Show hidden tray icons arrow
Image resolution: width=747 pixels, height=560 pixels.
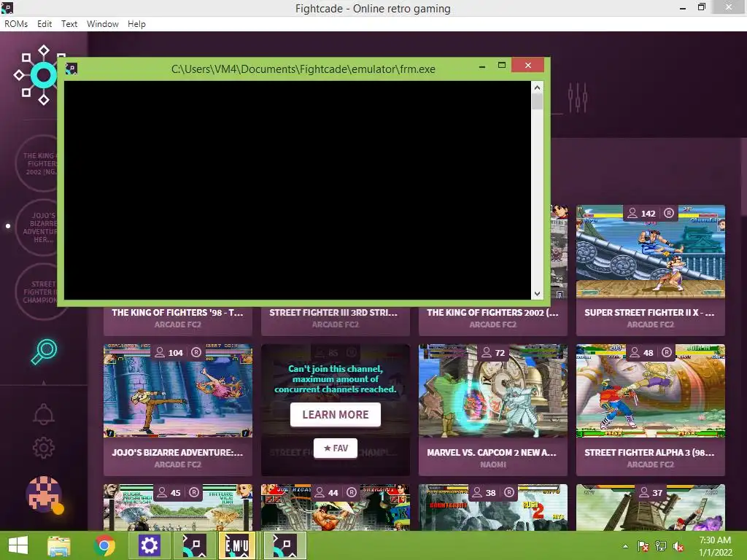point(625,546)
